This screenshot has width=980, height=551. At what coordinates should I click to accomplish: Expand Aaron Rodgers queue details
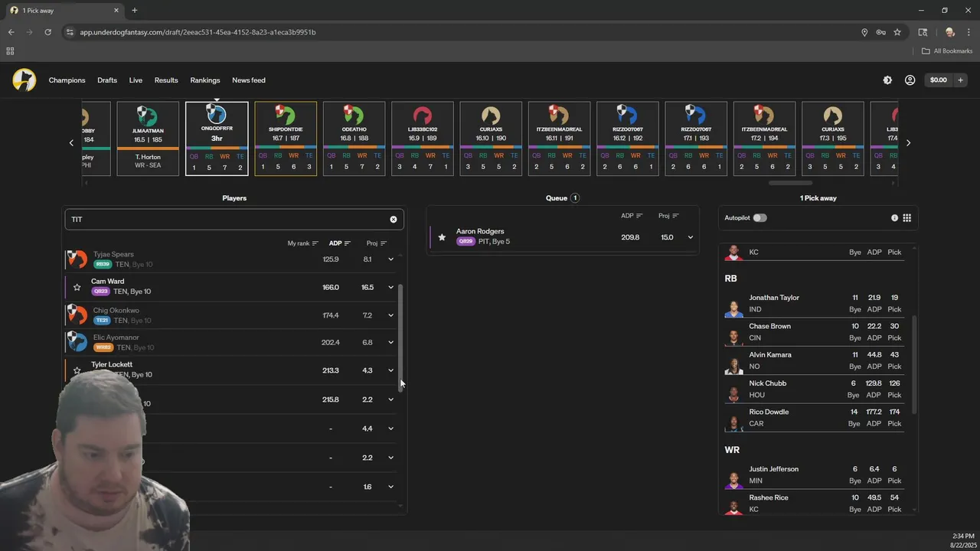point(690,237)
